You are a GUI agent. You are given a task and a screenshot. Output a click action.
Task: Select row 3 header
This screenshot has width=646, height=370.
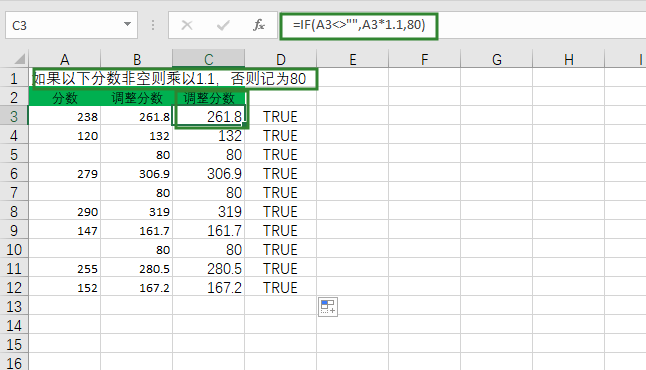(x=14, y=116)
